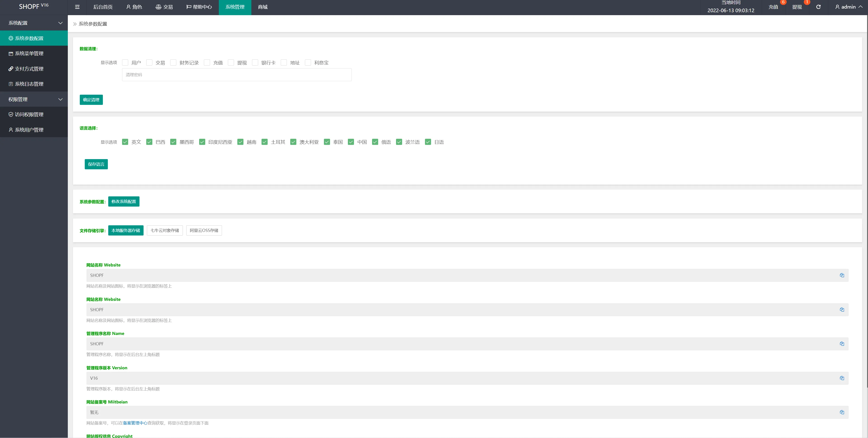The width and height of the screenshot is (868, 438).
Task: Open the 系统管理 top menu
Action: tap(235, 7)
